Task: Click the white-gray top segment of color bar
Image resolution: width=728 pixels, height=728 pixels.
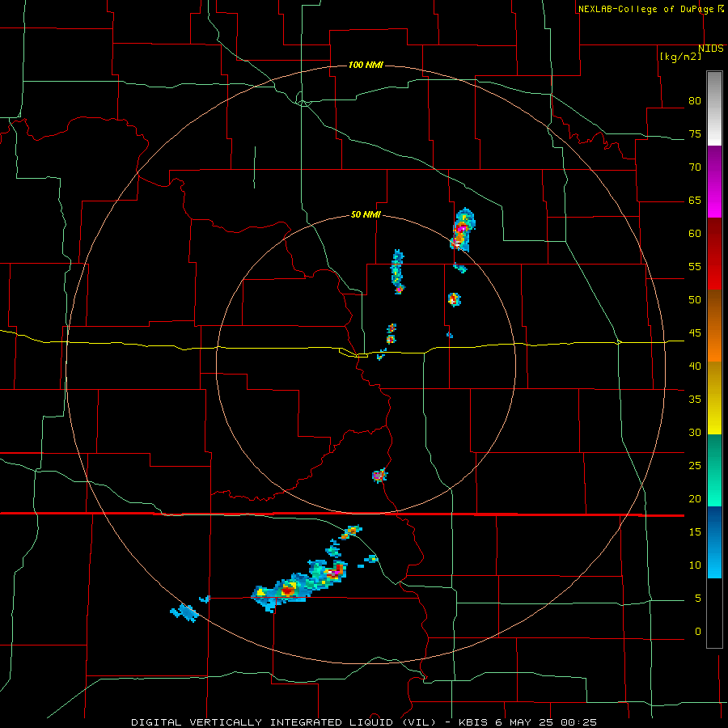Action: pyautogui.click(x=714, y=108)
